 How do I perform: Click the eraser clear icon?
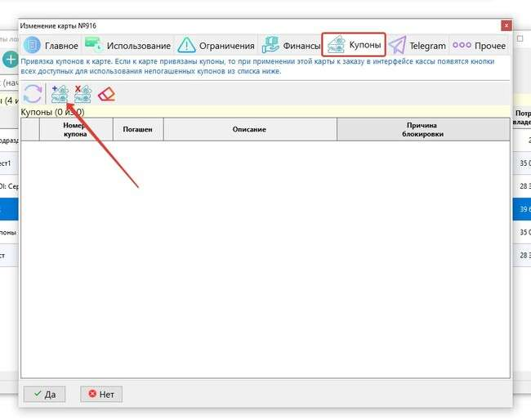106,94
